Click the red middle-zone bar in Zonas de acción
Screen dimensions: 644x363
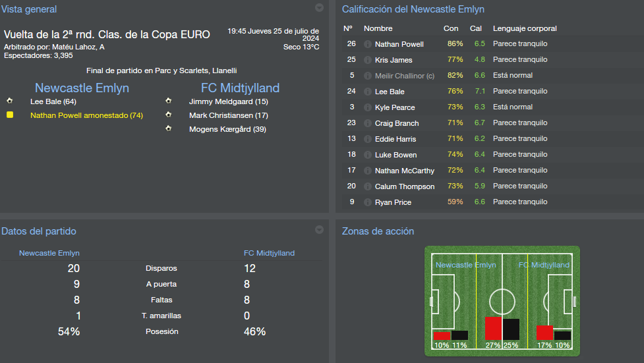[x=493, y=328]
